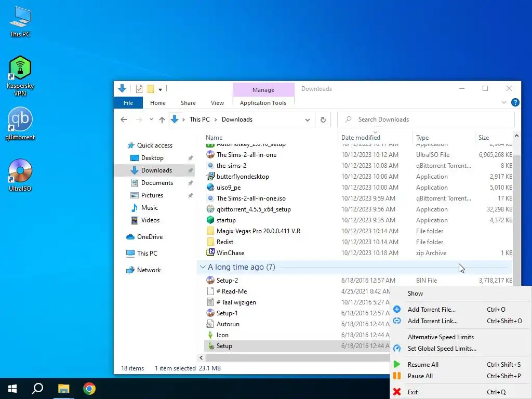Choose Show from qBittorrent tray menu
The height and width of the screenshot is (399, 532).
pos(415,294)
